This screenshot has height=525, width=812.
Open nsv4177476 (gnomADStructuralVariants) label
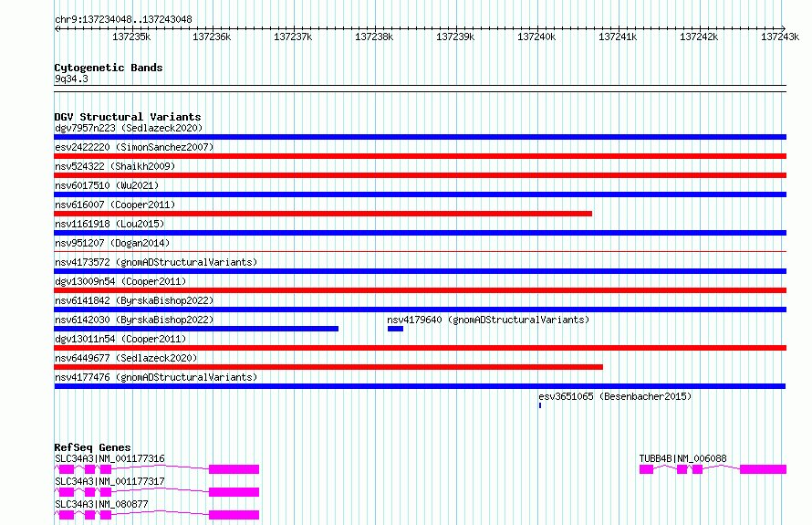156,377
